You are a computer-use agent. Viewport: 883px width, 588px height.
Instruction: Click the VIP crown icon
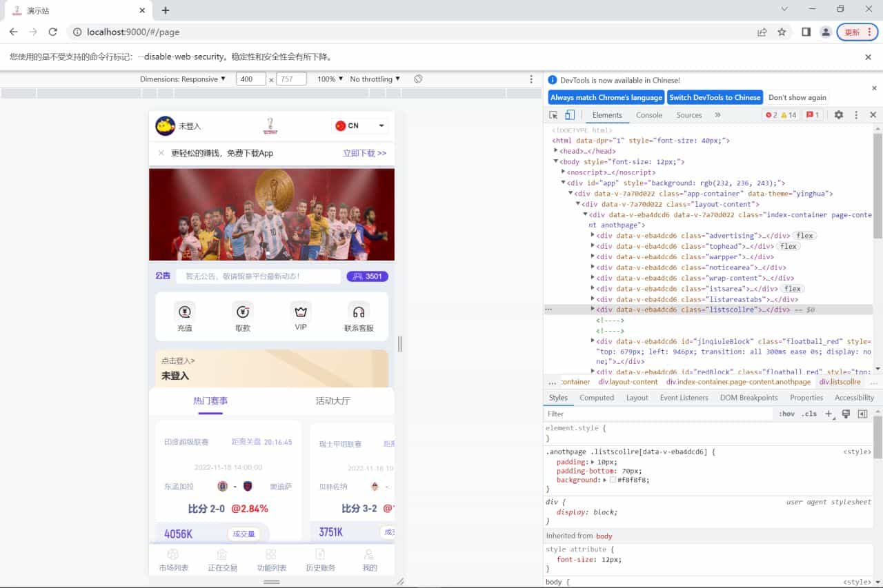click(301, 312)
